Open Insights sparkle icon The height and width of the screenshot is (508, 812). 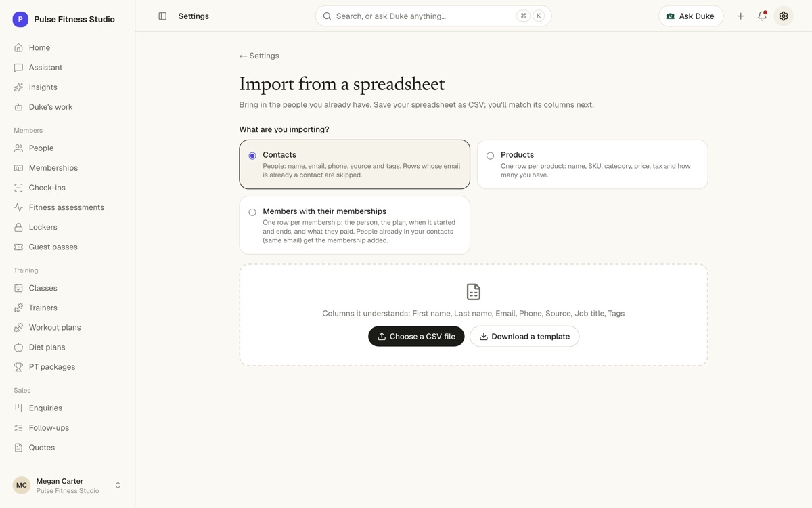click(x=18, y=87)
